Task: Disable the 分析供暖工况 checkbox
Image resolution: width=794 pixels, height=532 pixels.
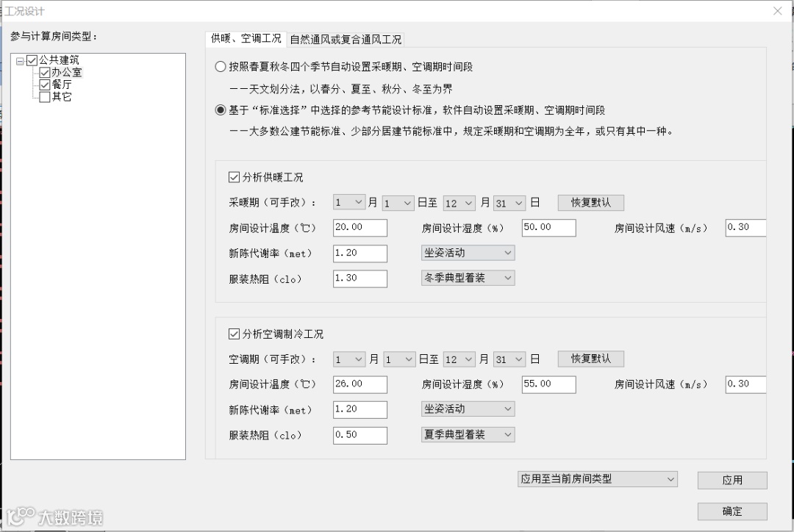Action: tap(235, 176)
